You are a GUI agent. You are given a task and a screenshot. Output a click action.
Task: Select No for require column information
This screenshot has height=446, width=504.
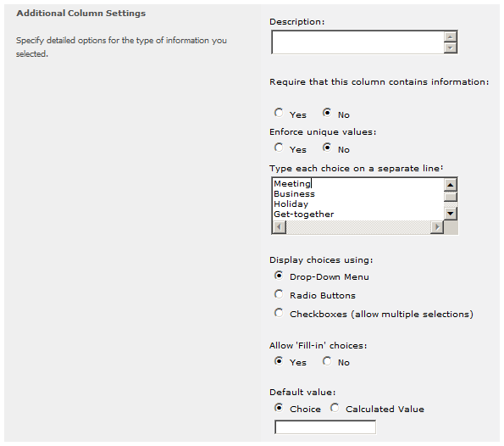[327, 113]
